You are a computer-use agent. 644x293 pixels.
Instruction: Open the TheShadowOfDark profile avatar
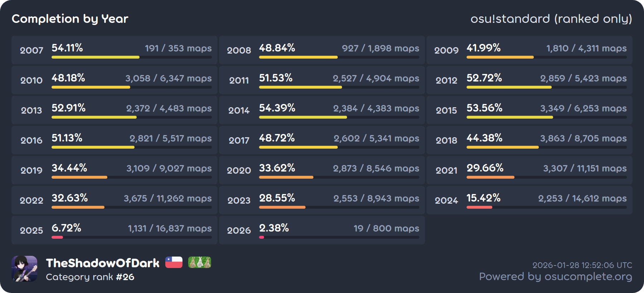pyautogui.click(x=24, y=269)
